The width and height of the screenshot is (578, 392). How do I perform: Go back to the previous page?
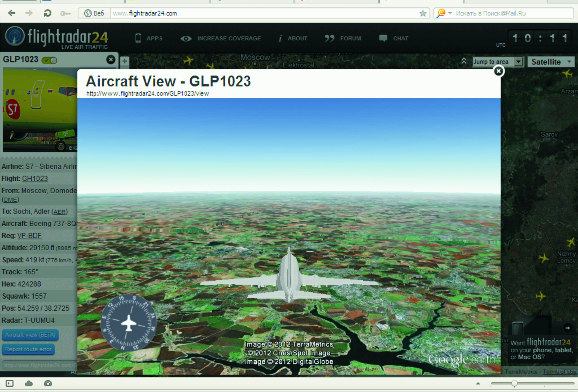click(11, 13)
